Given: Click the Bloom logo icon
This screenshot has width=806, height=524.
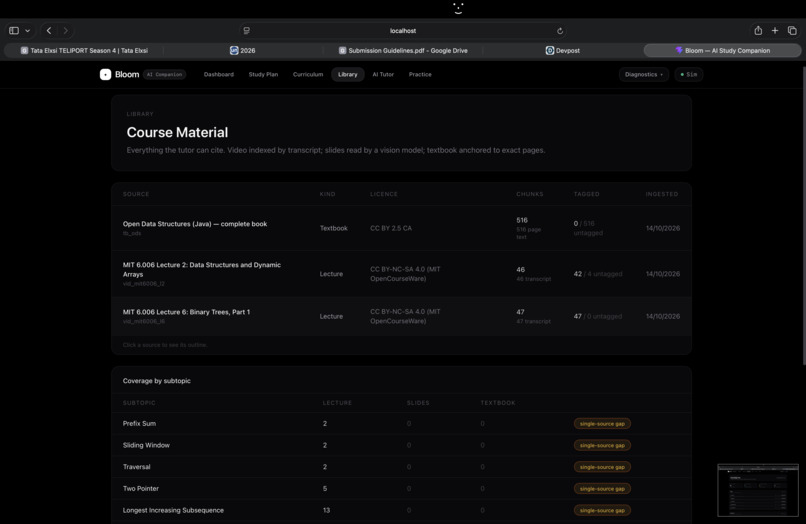Looking at the screenshot, I should [x=105, y=75].
